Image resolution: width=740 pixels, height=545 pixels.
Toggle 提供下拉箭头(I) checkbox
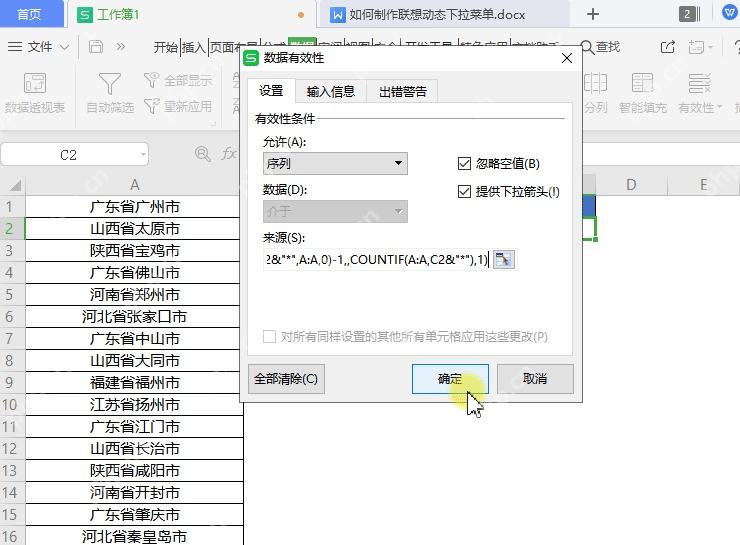tap(464, 192)
